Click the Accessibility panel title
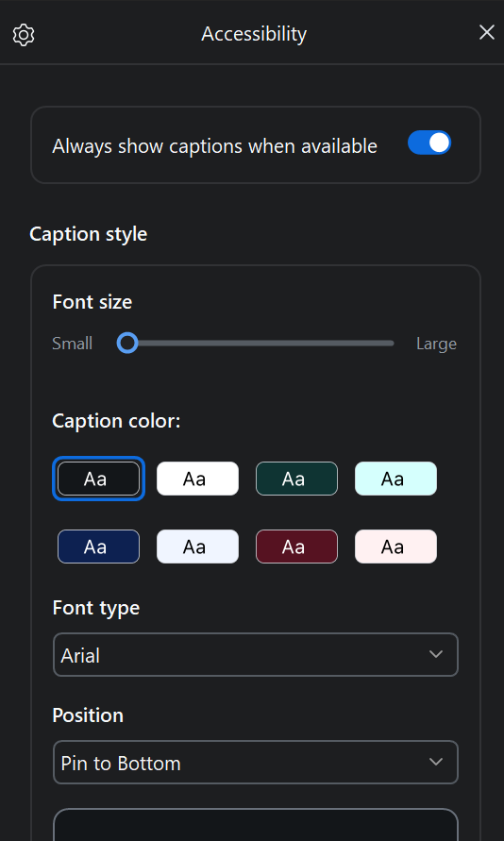This screenshot has height=841, width=504. 254,34
